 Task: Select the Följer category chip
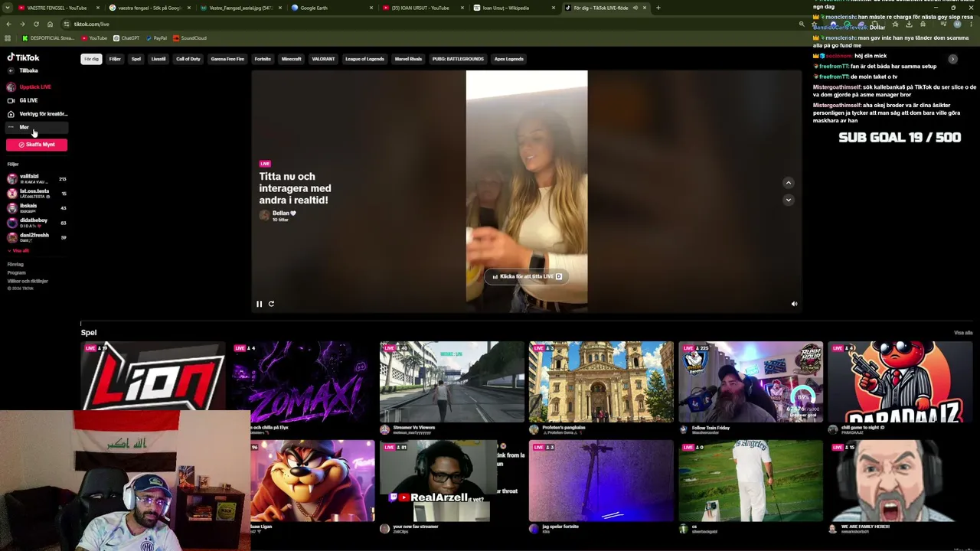pyautogui.click(x=115, y=59)
